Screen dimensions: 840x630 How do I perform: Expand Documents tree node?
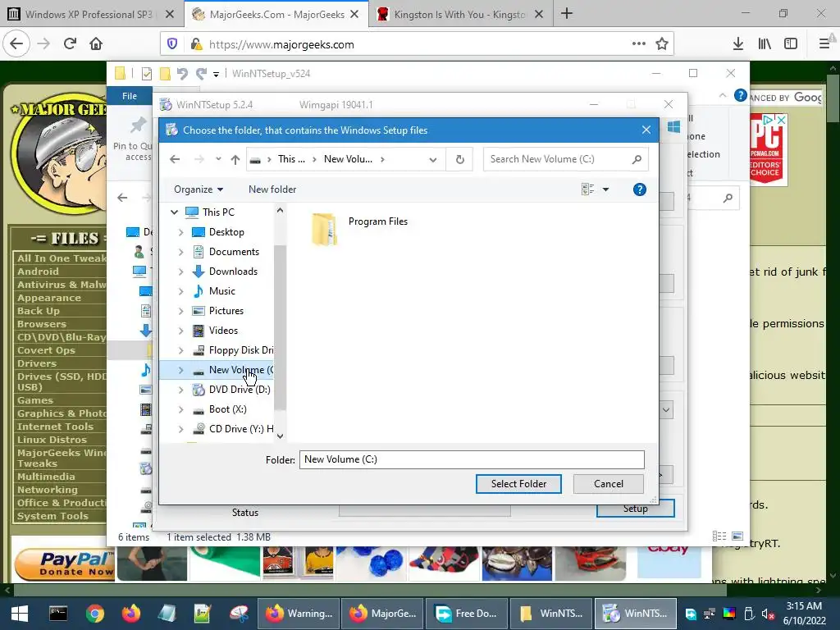[x=180, y=252]
